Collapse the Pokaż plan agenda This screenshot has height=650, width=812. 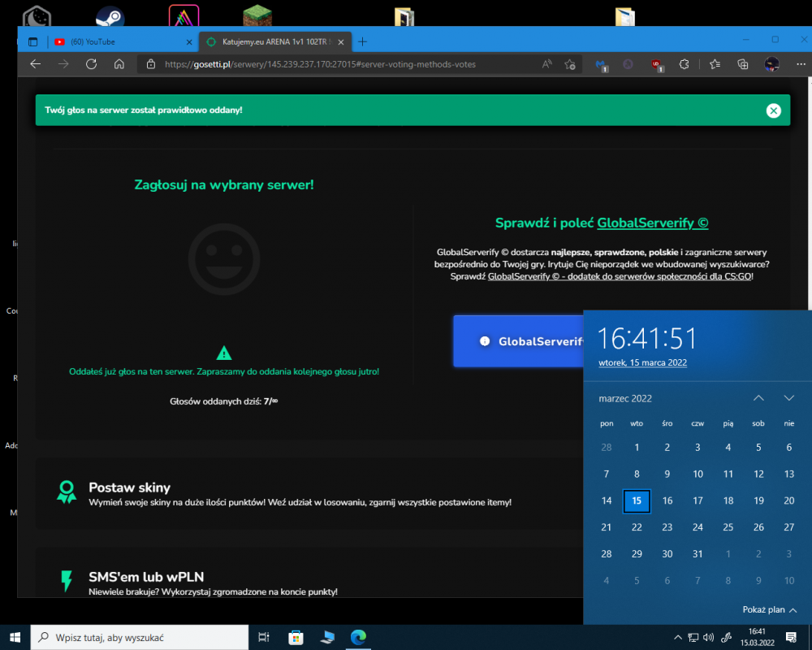[x=770, y=609]
